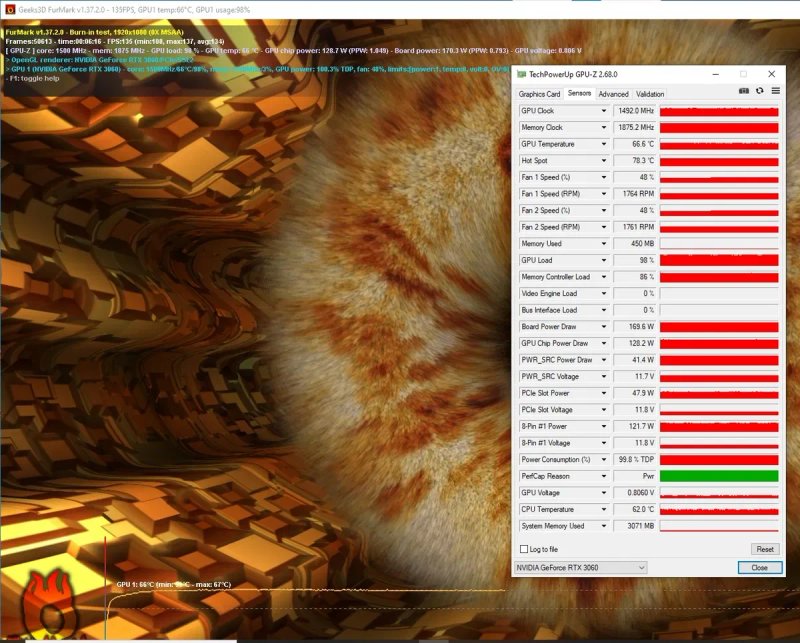
Task: Click the GPU-Z refresh icon
Action: pos(760,91)
